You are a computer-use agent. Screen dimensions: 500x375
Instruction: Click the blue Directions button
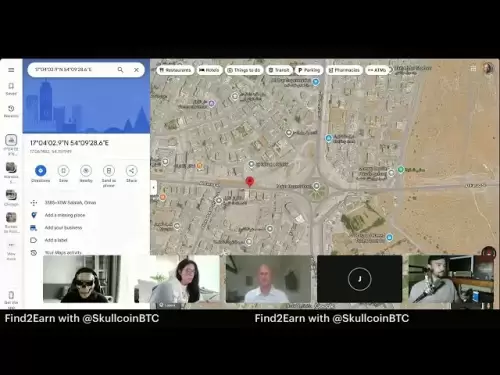41,171
